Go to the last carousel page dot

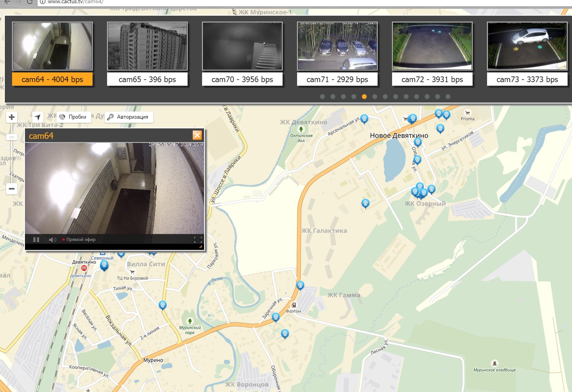[x=448, y=97]
